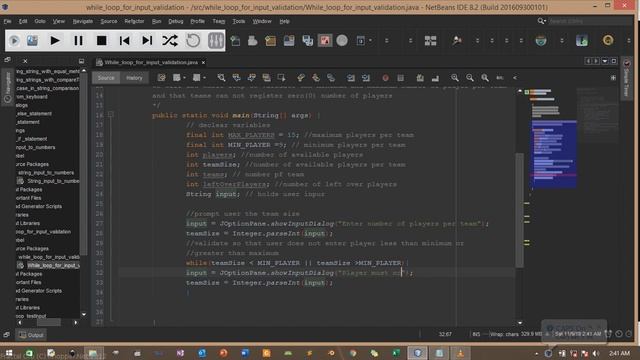Click the round blue play icon at overlay start
The height and width of the screenshot is (360, 640).
coord(14,40)
